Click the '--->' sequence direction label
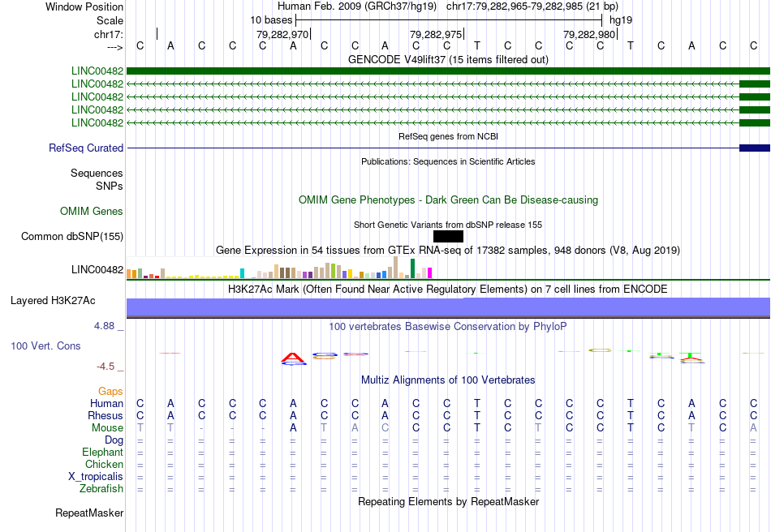771x532 pixels. (115, 47)
